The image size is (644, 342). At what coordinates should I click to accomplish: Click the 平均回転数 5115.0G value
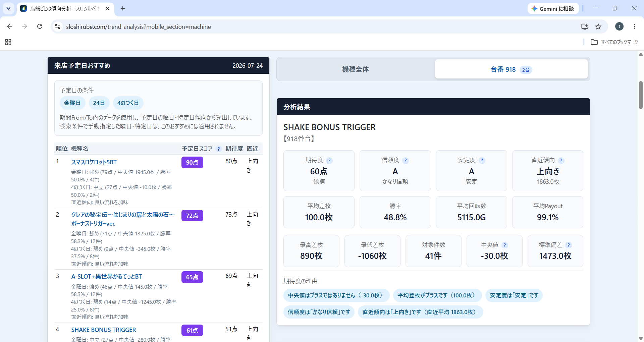point(472,218)
